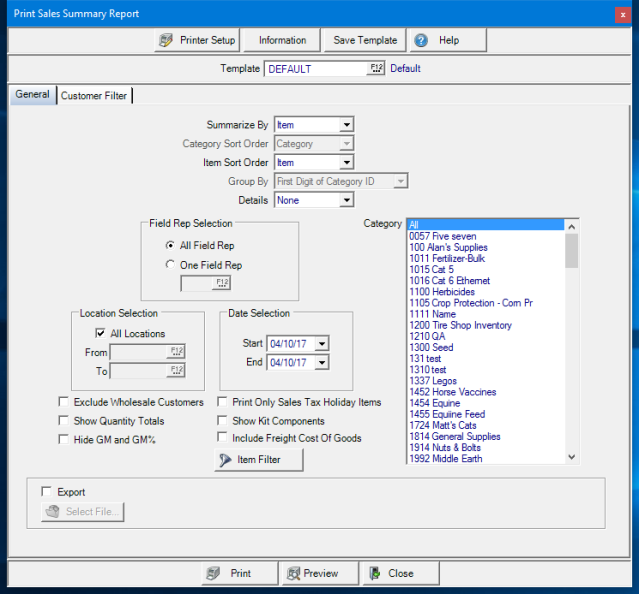Click the F12 lookup icon in Template field
This screenshot has width=639, height=594.
click(x=376, y=69)
